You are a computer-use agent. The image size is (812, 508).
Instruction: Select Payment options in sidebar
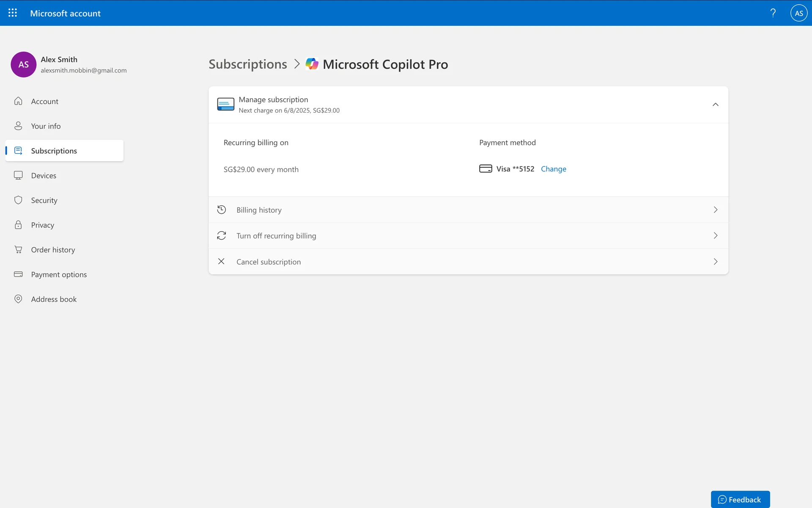[x=59, y=274]
